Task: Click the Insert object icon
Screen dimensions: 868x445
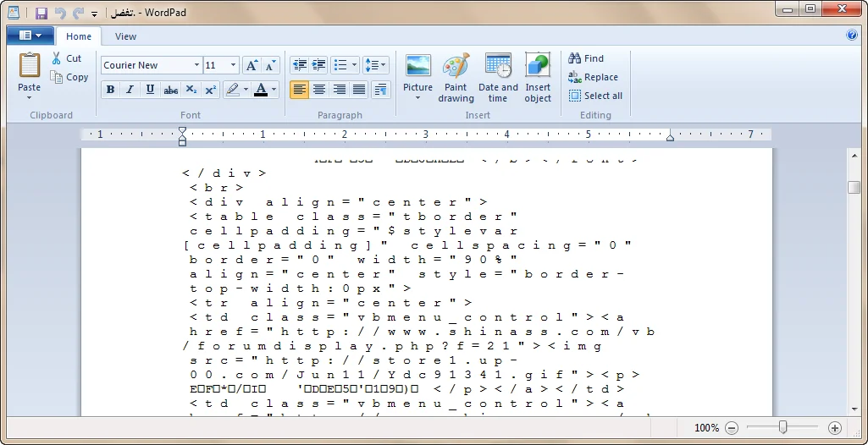Action: (x=538, y=67)
